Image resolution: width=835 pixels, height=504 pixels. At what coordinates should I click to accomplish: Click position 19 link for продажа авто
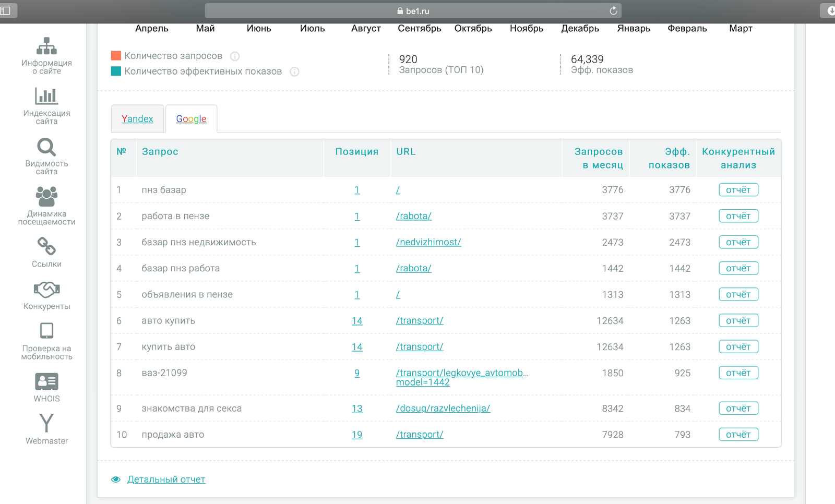357,435
